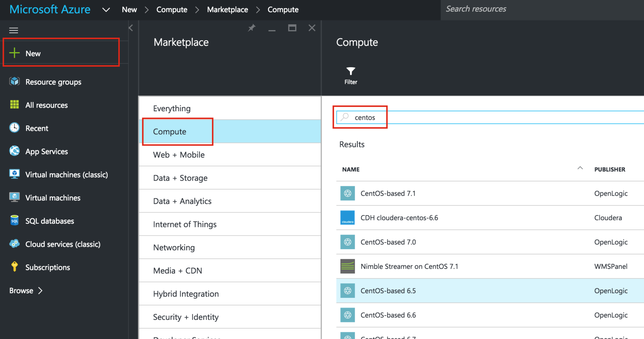Click the Everything category entry
Screen dimensions: 644x339
tap(172, 108)
